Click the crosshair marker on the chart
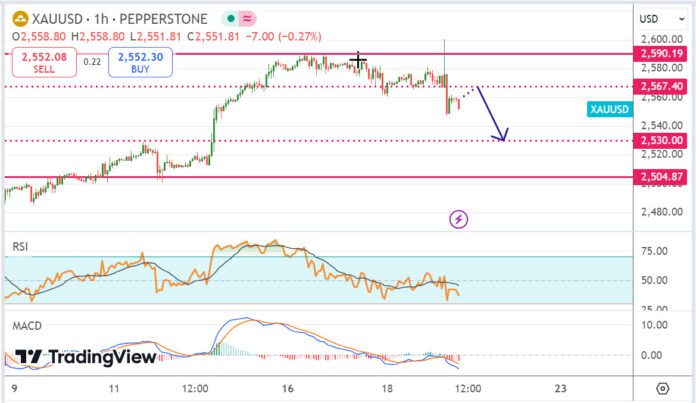This screenshot has height=403, width=696. pyautogui.click(x=358, y=61)
